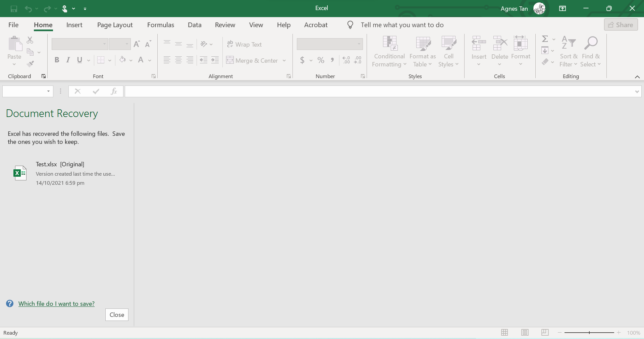Open the Find & Select menu
This screenshot has height=339, width=644.
[591, 52]
